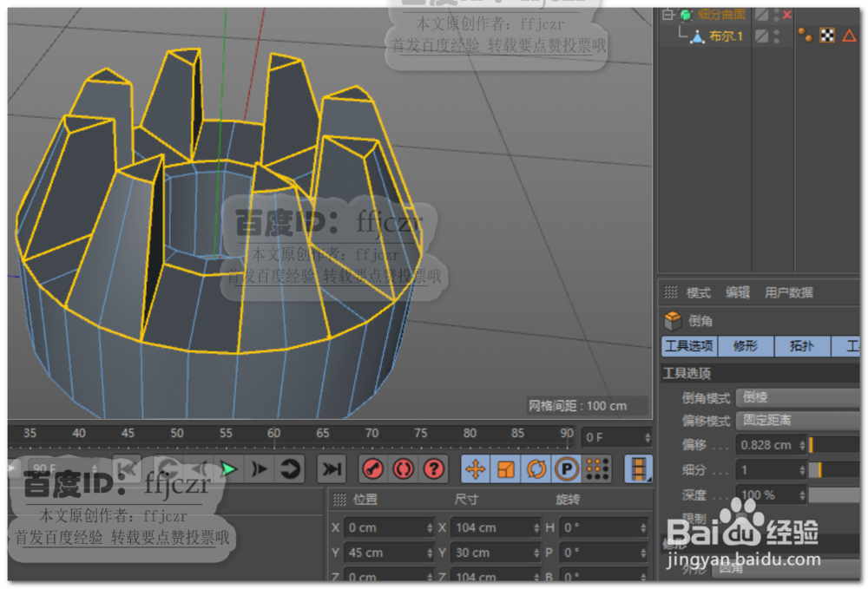The width and height of the screenshot is (868, 589).
Task: Toggle Point Level Animation dots icon
Action: click(x=597, y=469)
